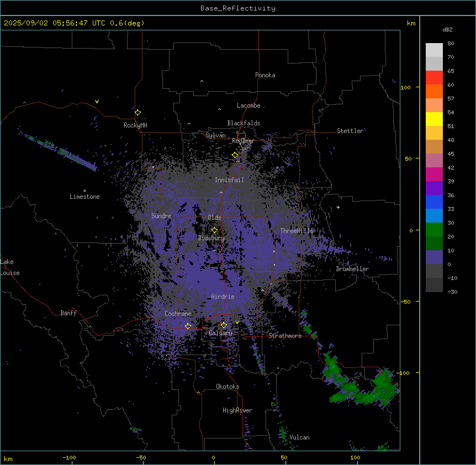Click the -100 tick on the bottom horizontal axis
Image resolution: width=476 pixels, height=465 pixels.
tap(69, 457)
